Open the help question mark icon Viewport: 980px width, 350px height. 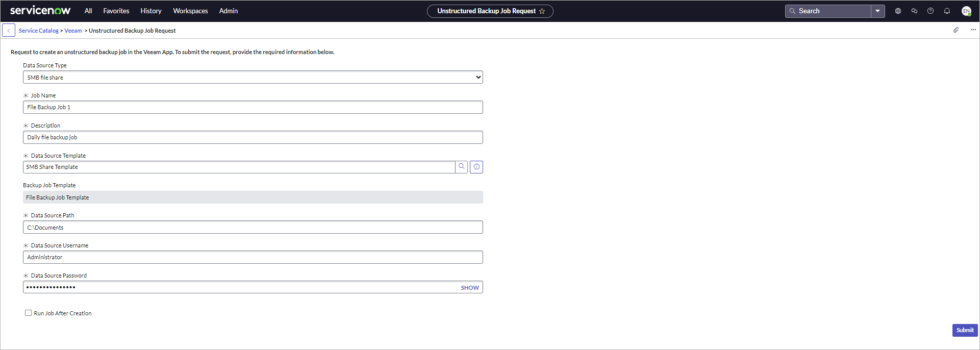[x=931, y=11]
